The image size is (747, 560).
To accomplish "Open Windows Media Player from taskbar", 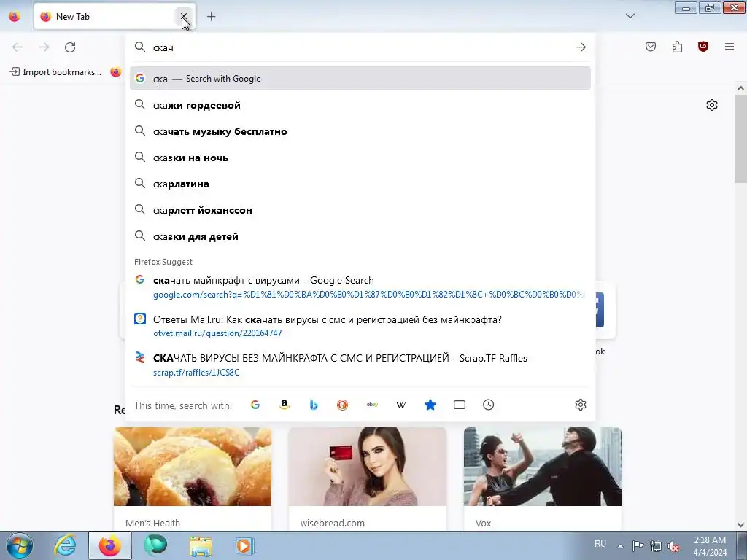I will click(246, 545).
